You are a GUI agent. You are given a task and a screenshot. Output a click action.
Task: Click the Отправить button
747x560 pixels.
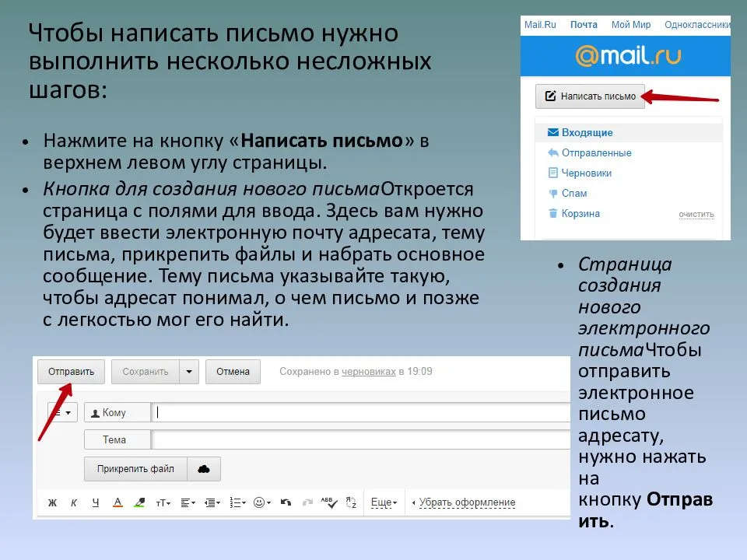[71, 372]
